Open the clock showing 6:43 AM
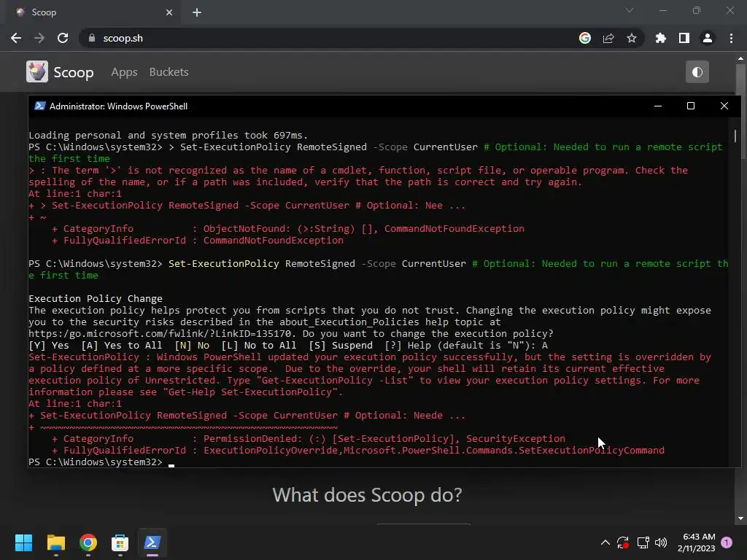Viewport: 747px width, 560px height. click(x=697, y=542)
